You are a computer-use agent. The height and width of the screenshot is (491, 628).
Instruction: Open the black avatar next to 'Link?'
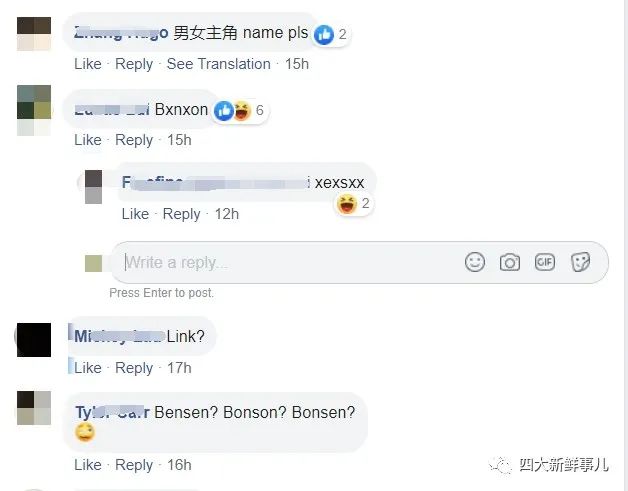(34, 340)
